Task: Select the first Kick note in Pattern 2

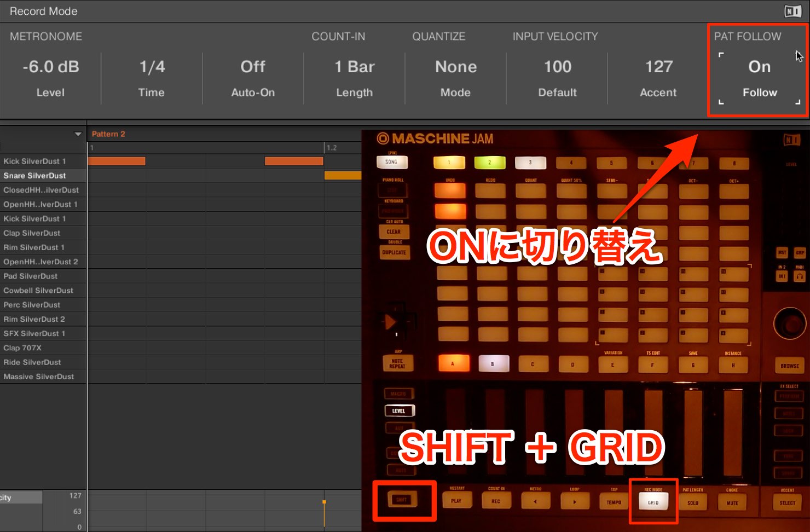Action: (x=117, y=161)
